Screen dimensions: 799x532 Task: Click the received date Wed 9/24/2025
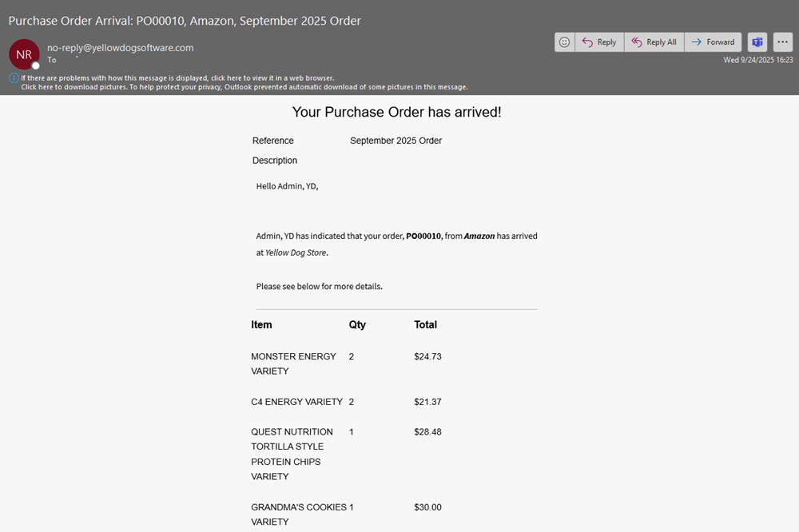(x=758, y=60)
